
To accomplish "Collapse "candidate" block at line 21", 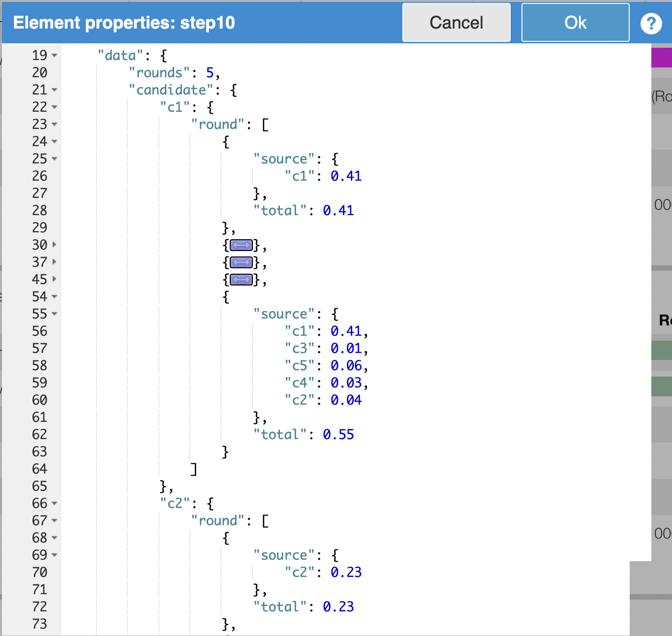I will click(x=55, y=90).
